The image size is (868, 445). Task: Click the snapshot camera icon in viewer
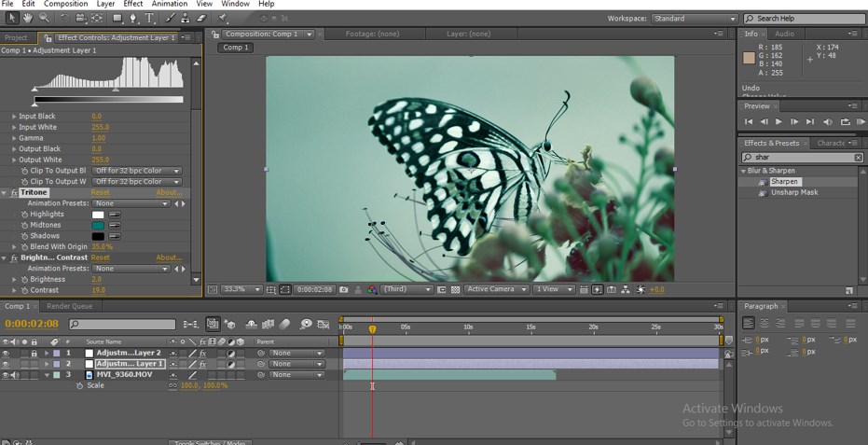click(344, 289)
